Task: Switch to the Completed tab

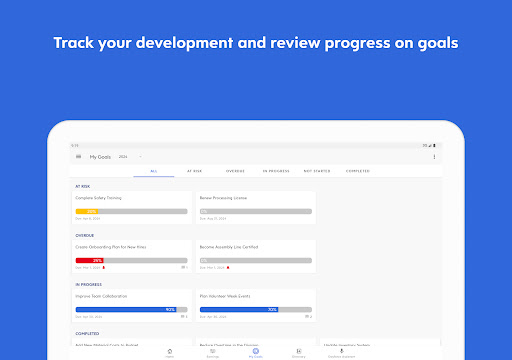Action: 358,171
